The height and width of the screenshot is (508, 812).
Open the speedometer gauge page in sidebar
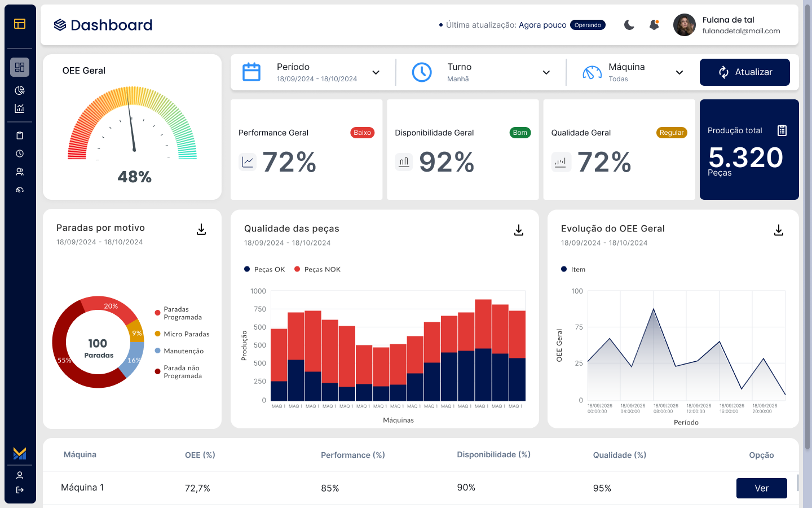20,190
